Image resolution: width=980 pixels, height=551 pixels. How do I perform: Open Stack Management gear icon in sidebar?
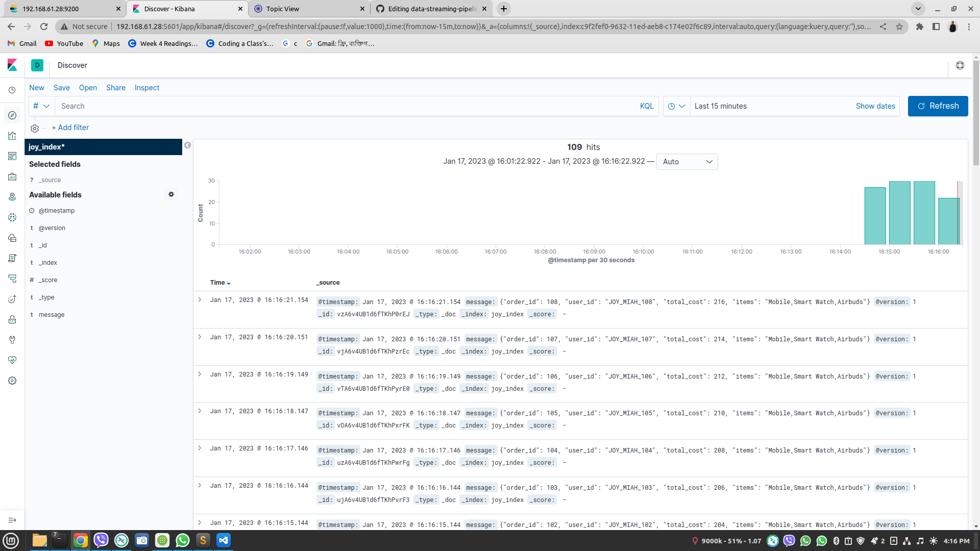point(12,381)
